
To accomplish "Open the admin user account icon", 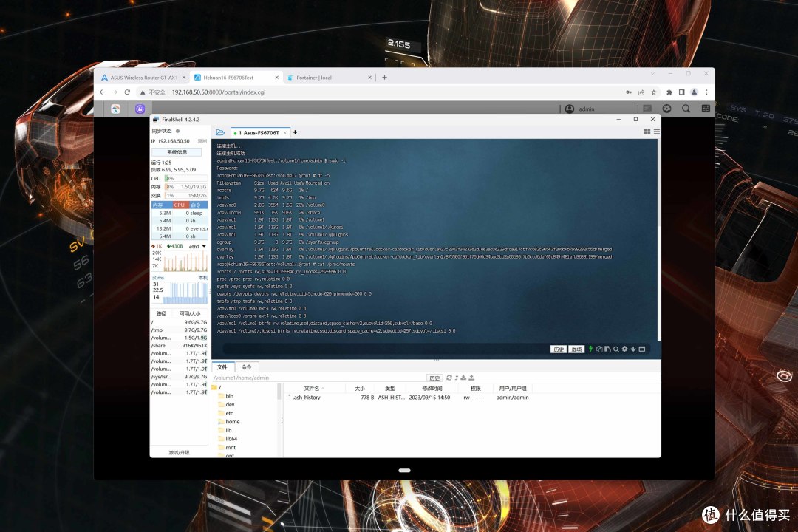I will coord(570,109).
